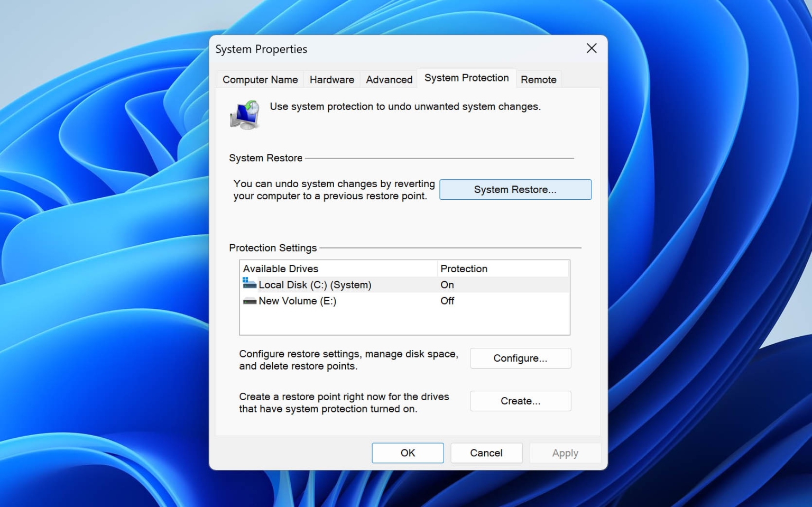Launch the System Restore wizard button
This screenshot has width=812, height=507.
515,189
